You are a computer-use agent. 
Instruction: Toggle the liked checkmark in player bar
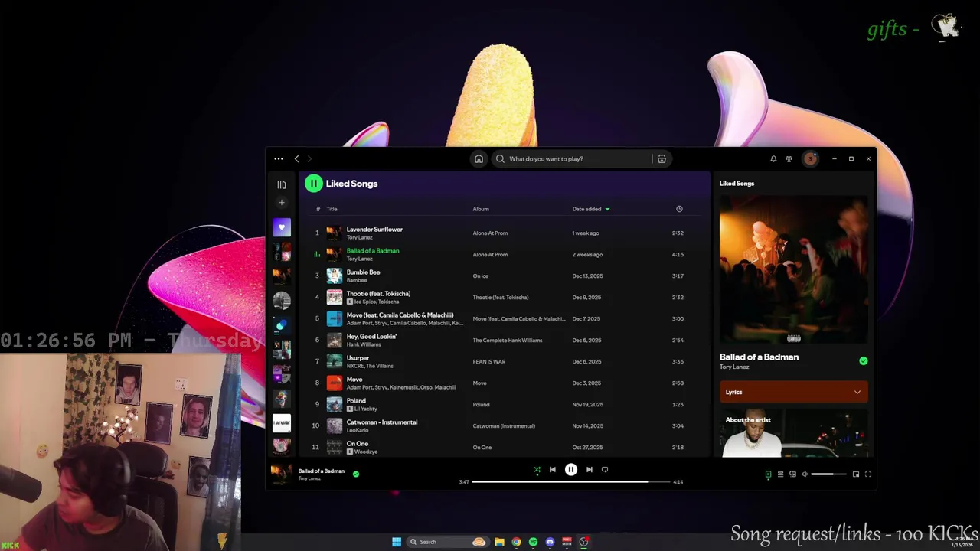tap(355, 474)
